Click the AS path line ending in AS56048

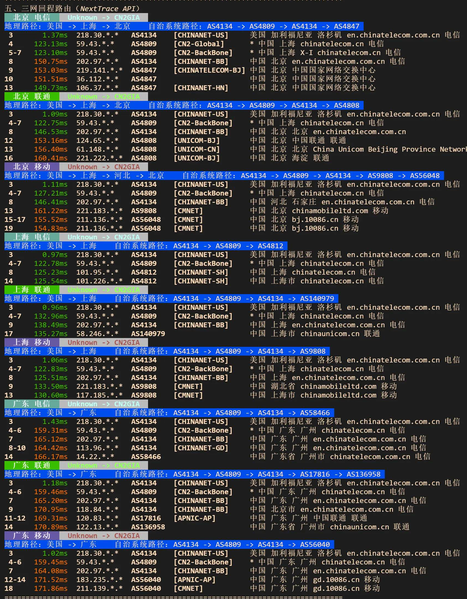(x=224, y=175)
